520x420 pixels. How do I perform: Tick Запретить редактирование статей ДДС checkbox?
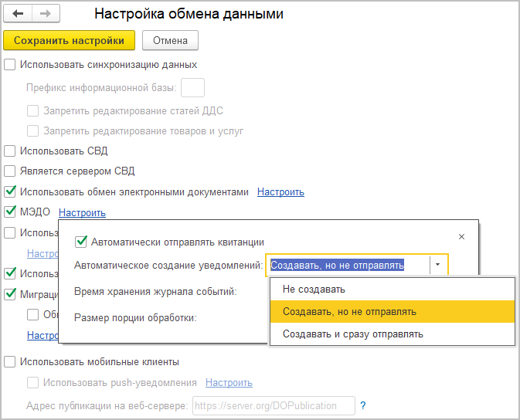32,110
